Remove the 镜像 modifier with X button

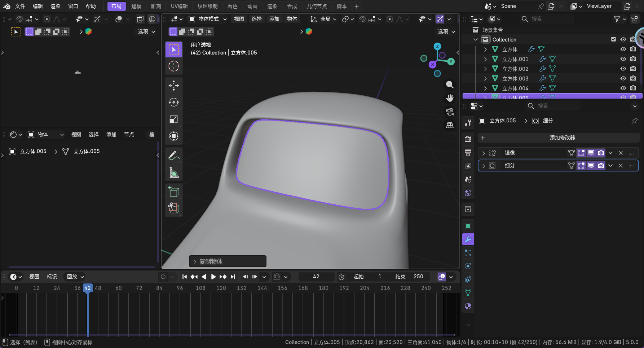coord(621,153)
